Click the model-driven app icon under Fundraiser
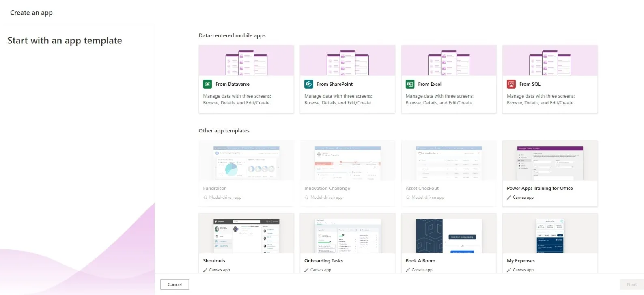Image resolution: width=644 pixels, height=295 pixels. (x=205, y=197)
